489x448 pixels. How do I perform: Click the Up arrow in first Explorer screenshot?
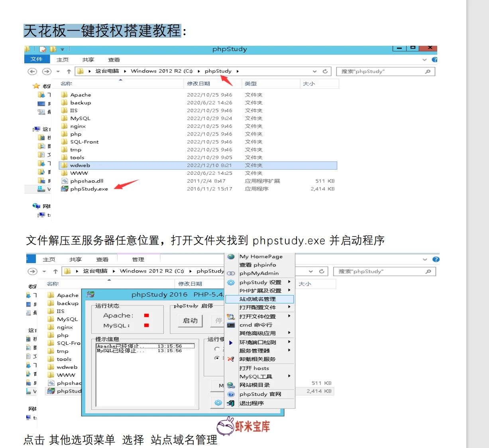pos(69,71)
